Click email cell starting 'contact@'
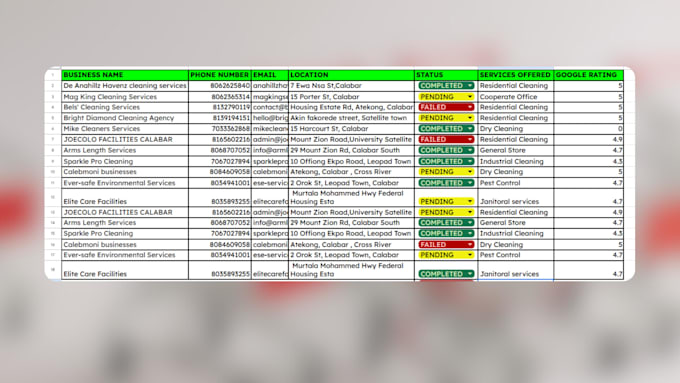680x383 pixels. (x=270, y=107)
